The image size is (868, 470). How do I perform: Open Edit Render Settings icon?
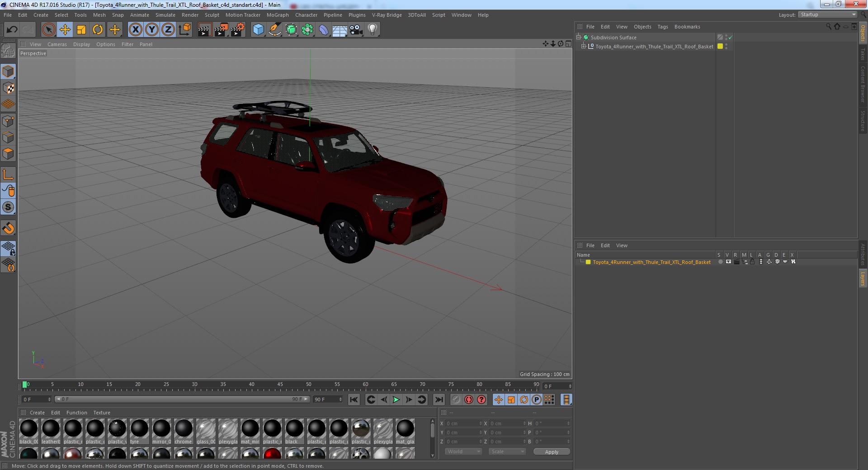[238, 30]
